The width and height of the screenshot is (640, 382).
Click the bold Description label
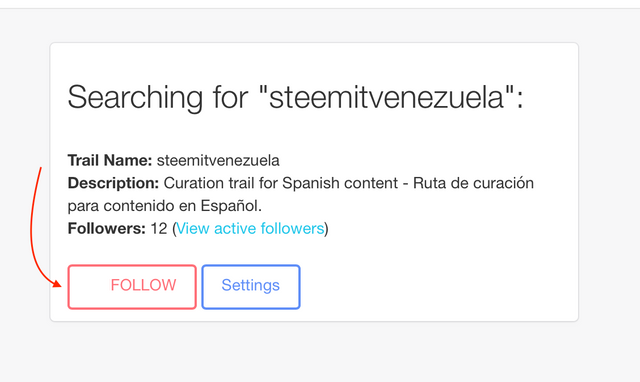113,183
